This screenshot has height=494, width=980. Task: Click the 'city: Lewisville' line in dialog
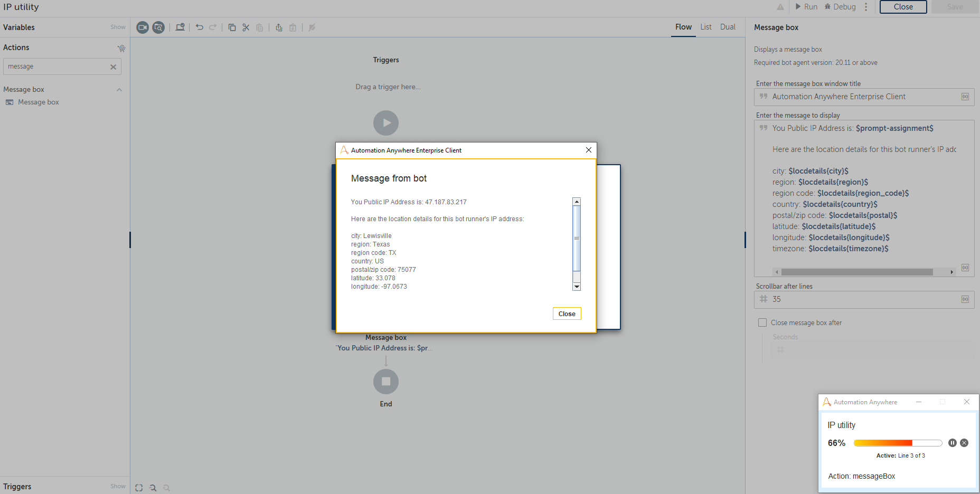(x=371, y=236)
